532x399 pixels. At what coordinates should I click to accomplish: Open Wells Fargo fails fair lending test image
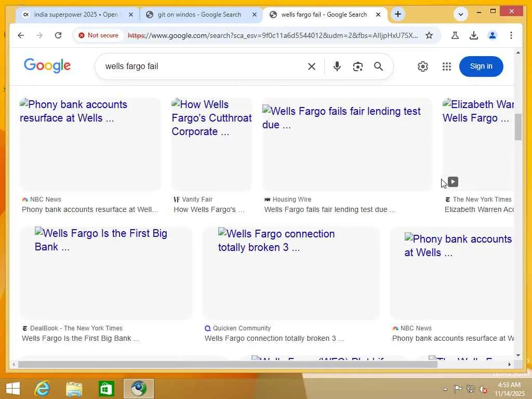pos(347,144)
